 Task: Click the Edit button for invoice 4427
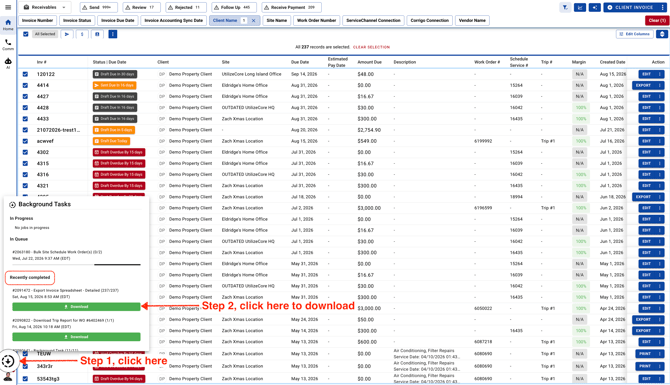(x=646, y=97)
